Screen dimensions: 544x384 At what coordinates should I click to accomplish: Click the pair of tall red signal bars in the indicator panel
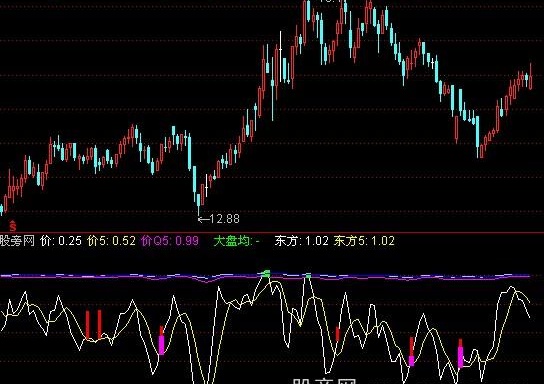click(x=94, y=324)
